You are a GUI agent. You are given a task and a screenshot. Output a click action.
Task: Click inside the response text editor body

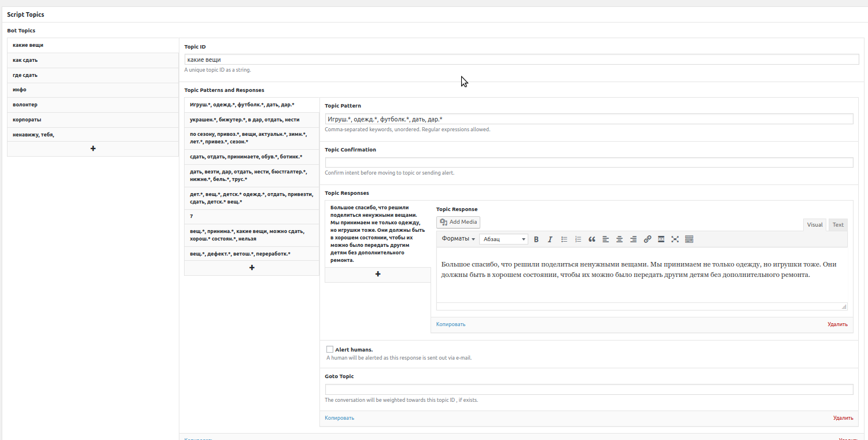click(x=641, y=275)
